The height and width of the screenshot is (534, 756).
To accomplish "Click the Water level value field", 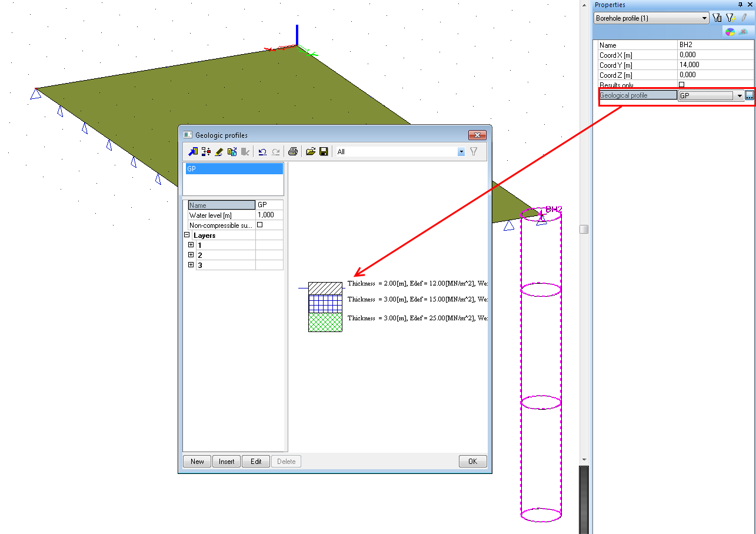I will 269,215.
